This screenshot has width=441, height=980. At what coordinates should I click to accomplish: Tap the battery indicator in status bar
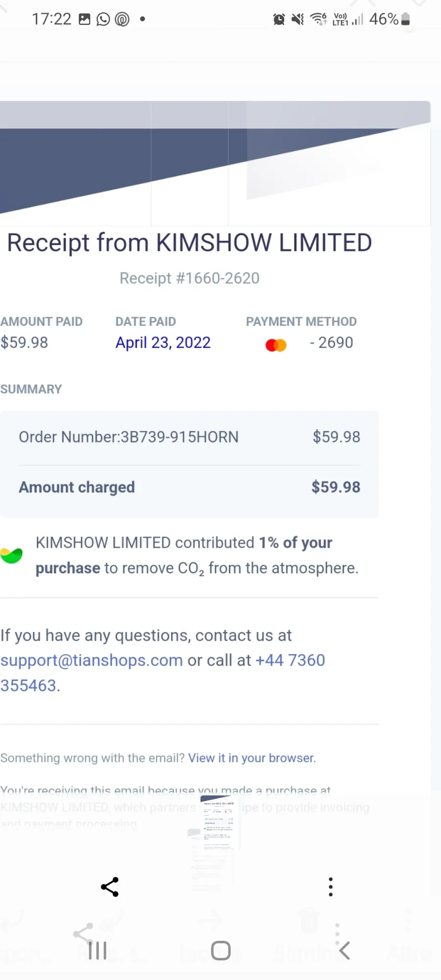(405, 19)
